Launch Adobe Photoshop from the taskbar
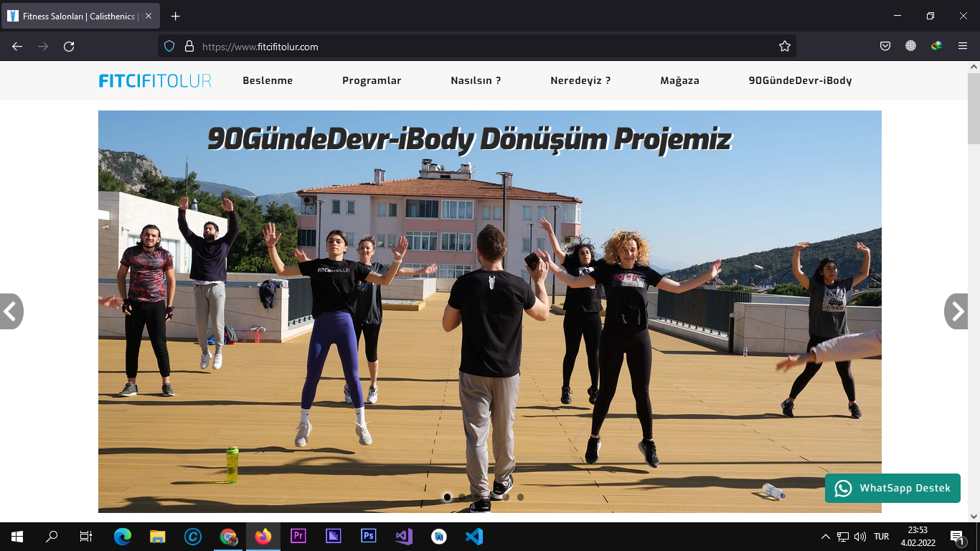Image resolution: width=980 pixels, height=551 pixels. click(x=369, y=537)
